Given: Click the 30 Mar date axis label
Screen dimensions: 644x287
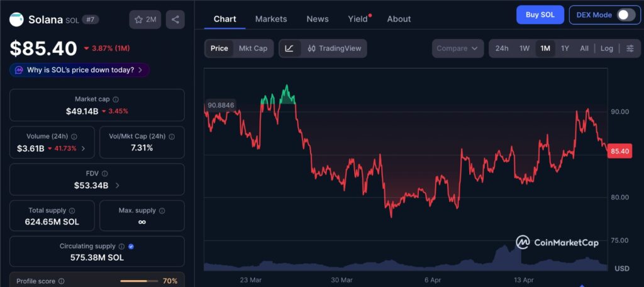Looking at the screenshot, I should point(341,280).
